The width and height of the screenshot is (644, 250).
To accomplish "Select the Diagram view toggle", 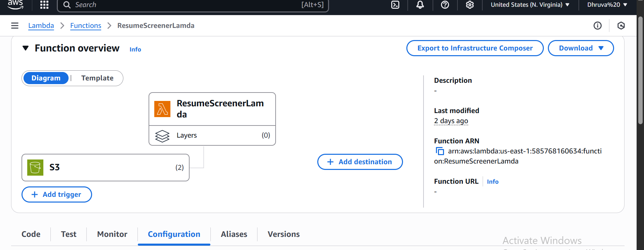I will 46,78.
